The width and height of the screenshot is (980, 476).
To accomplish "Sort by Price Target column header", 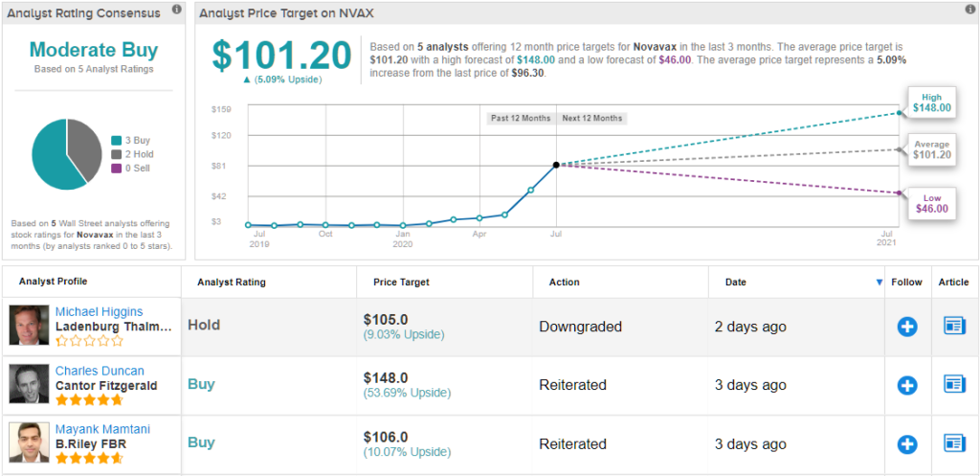I will click(401, 283).
